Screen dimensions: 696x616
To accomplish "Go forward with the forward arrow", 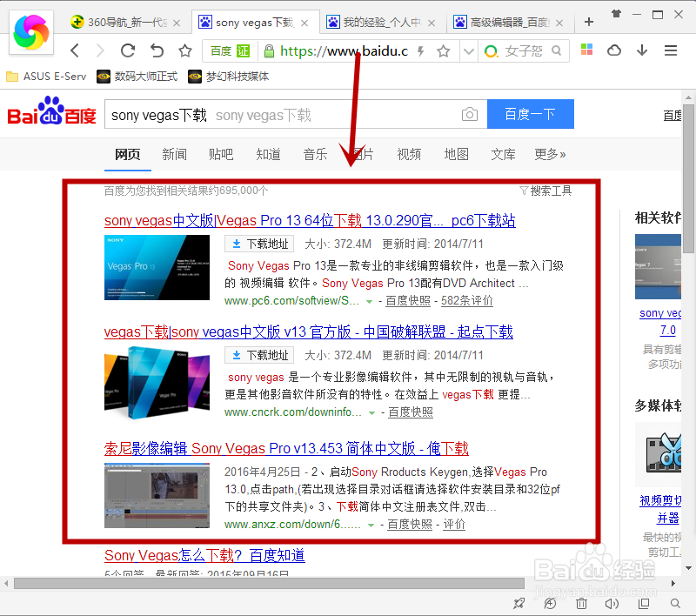I will point(100,50).
